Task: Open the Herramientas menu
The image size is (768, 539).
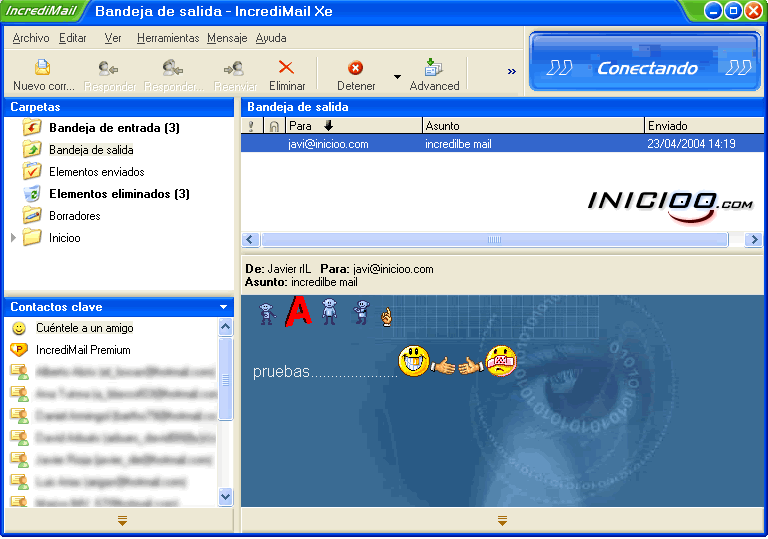Action: pos(168,38)
